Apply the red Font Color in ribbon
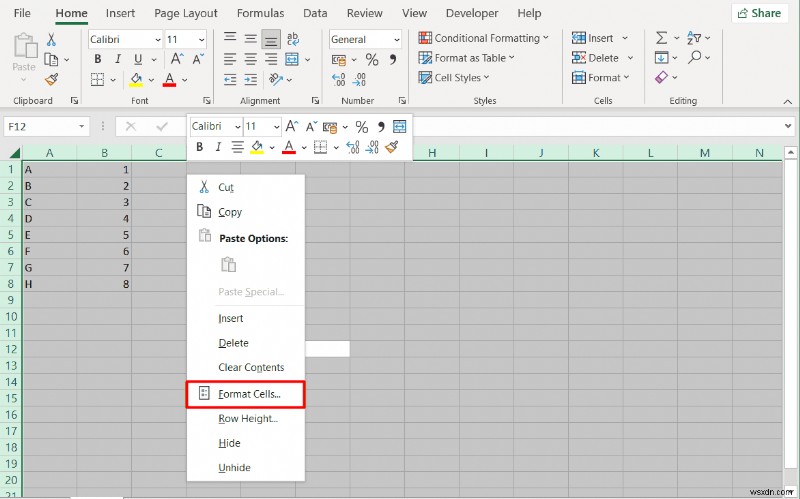Screen dimensions: 800x499 coord(169,80)
